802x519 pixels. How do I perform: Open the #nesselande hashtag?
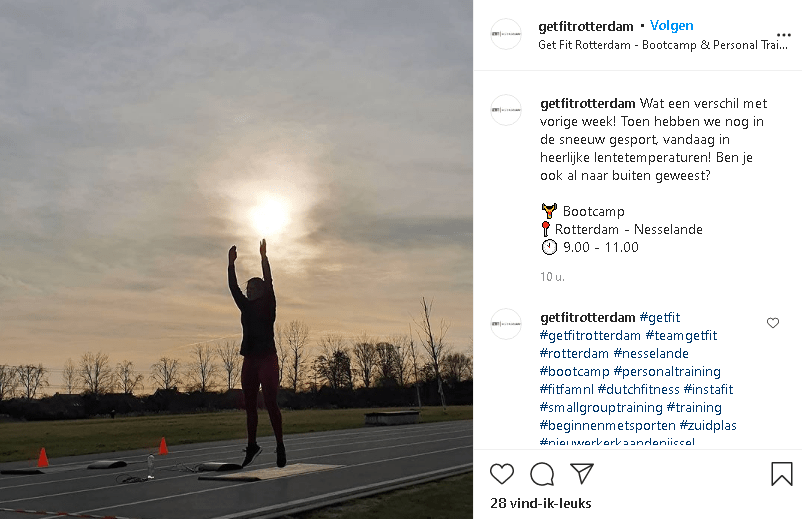651,353
